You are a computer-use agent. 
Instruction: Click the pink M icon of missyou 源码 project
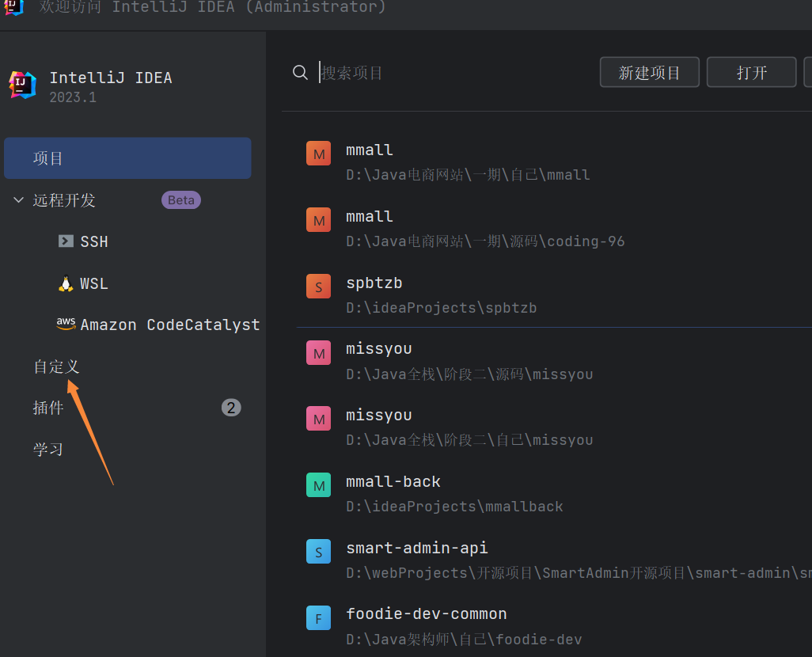[x=318, y=353]
